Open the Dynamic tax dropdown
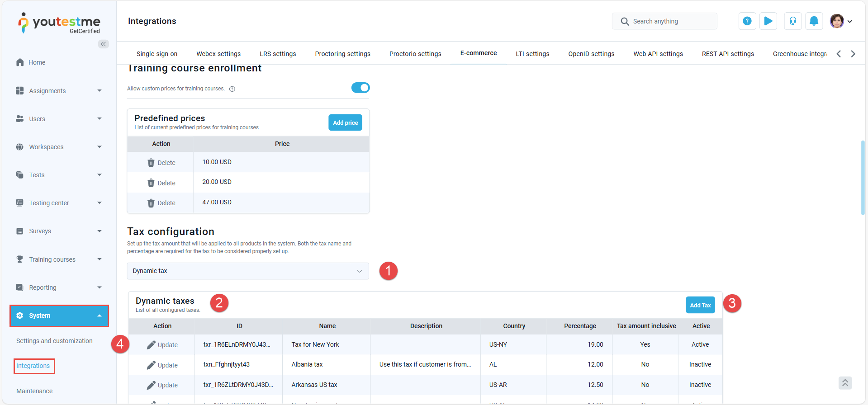Screen dimensions: 868x405 248,271
